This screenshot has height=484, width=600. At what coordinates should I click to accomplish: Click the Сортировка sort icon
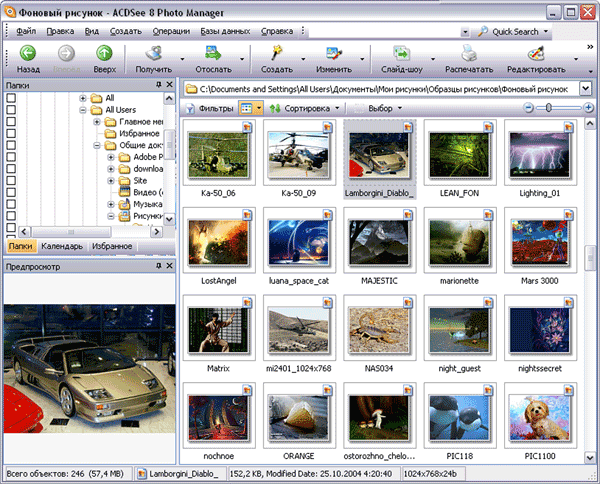pos(275,109)
